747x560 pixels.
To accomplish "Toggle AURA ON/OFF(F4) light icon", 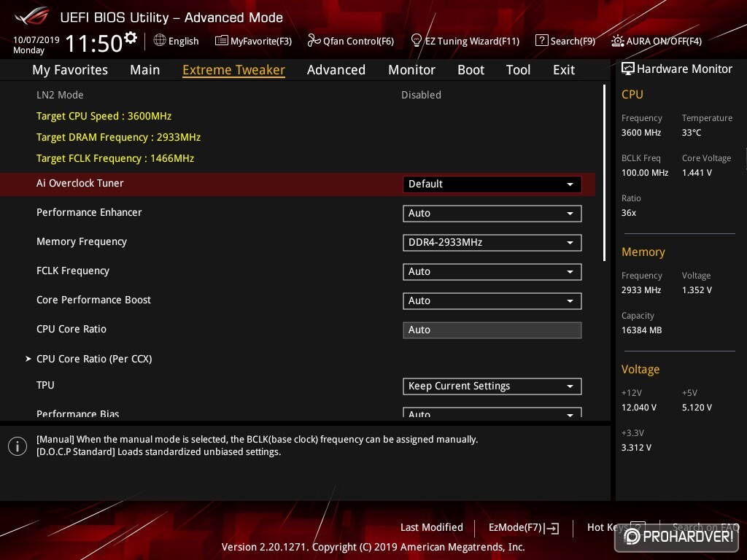I will [x=617, y=41].
